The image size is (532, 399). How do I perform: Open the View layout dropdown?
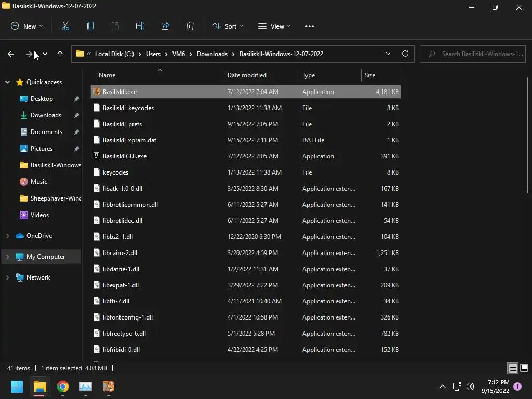(274, 26)
